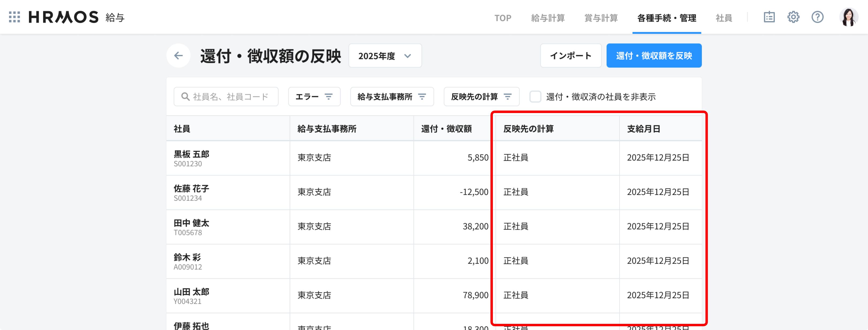Click the user profile avatar
The width and height of the screenshot is (868, 330).
pos(848,17)
